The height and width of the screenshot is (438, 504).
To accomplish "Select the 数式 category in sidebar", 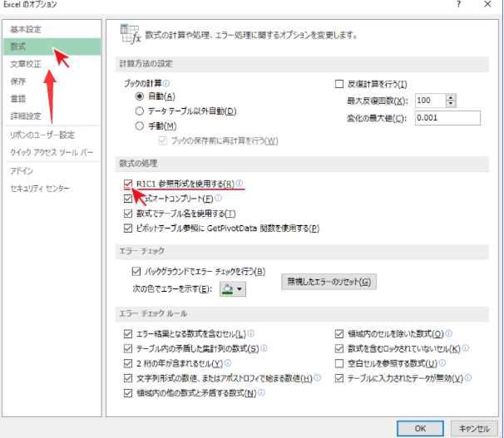I will coord(52,47).
